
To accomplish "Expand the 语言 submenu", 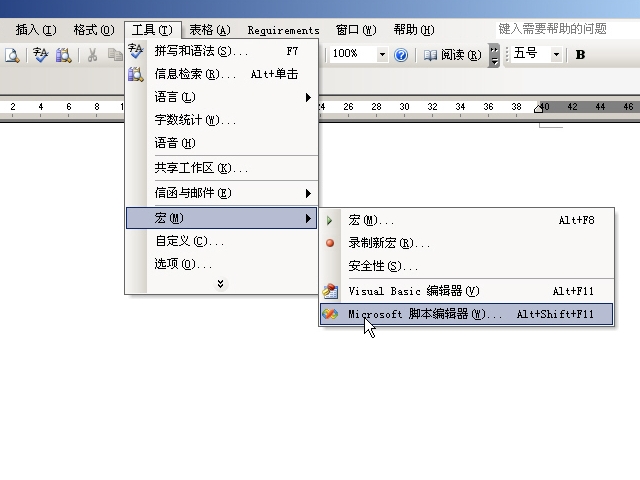I will tap(222, 97).
